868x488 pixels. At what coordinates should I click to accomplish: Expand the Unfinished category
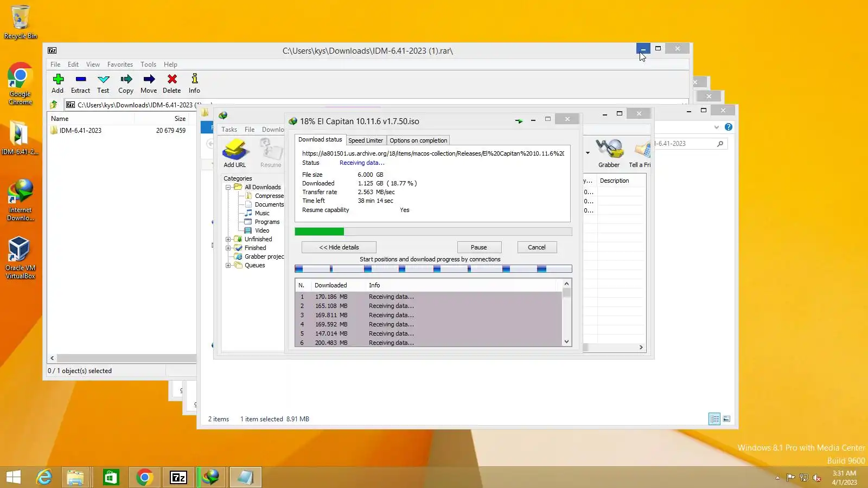tap(228, 239)
